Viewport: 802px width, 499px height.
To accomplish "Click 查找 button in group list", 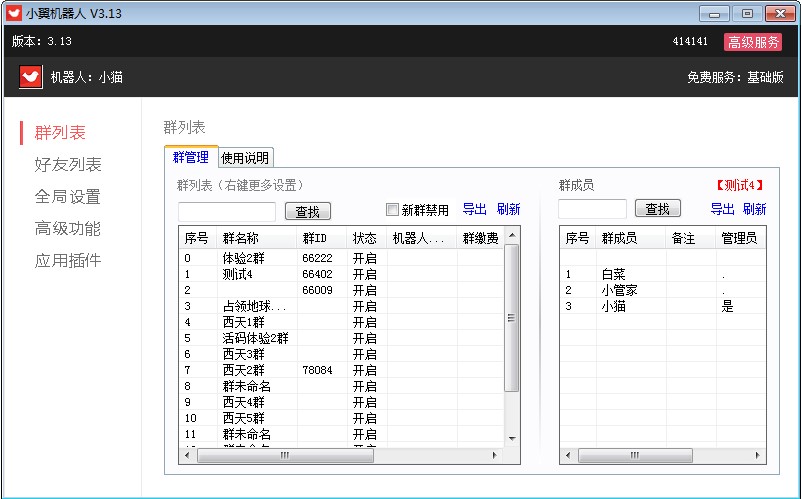I will pyautogui.click(x=308, y=211).
